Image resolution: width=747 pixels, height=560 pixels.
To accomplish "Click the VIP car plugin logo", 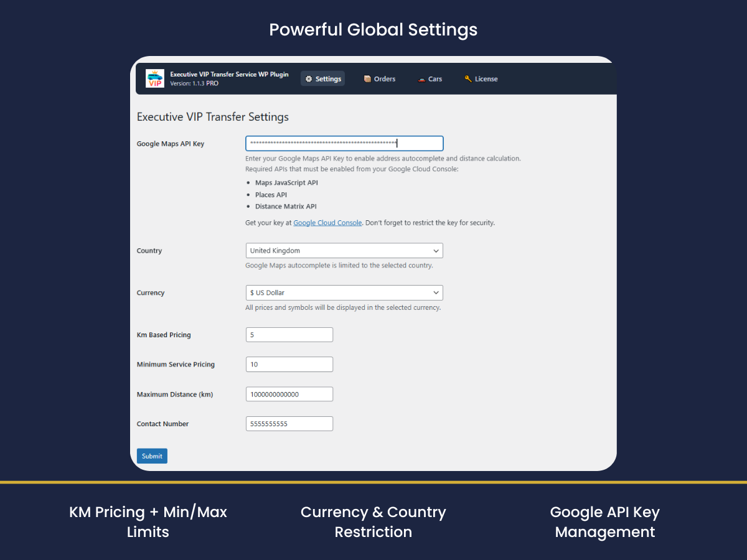I will tap(155, 78).
